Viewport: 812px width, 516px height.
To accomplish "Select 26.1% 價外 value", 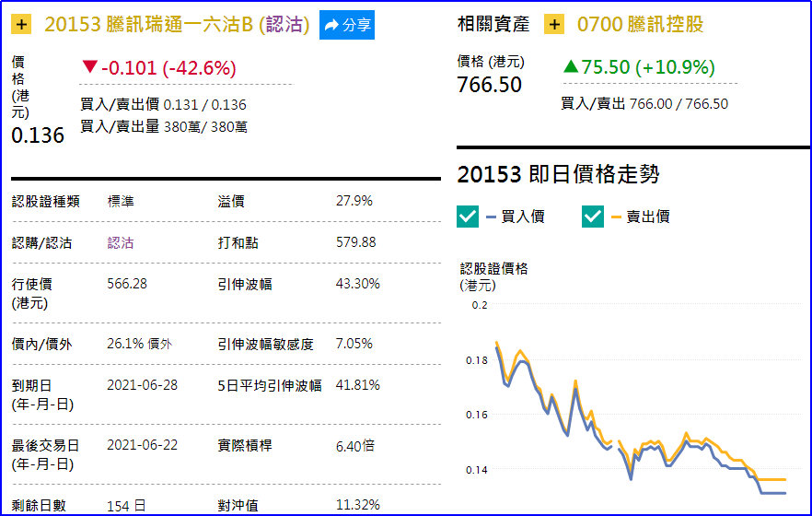I will click(139, 344).
